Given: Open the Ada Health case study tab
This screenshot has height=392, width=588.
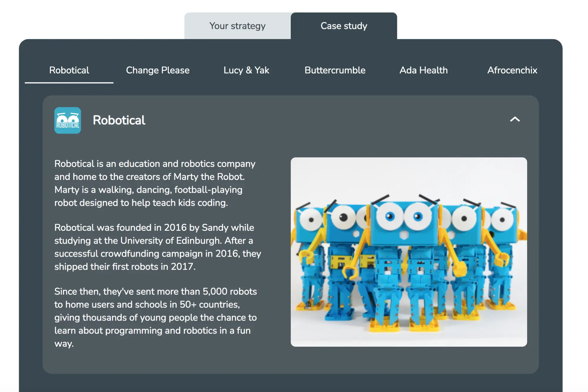Looking at the screenshot, I should coord(424,70).
